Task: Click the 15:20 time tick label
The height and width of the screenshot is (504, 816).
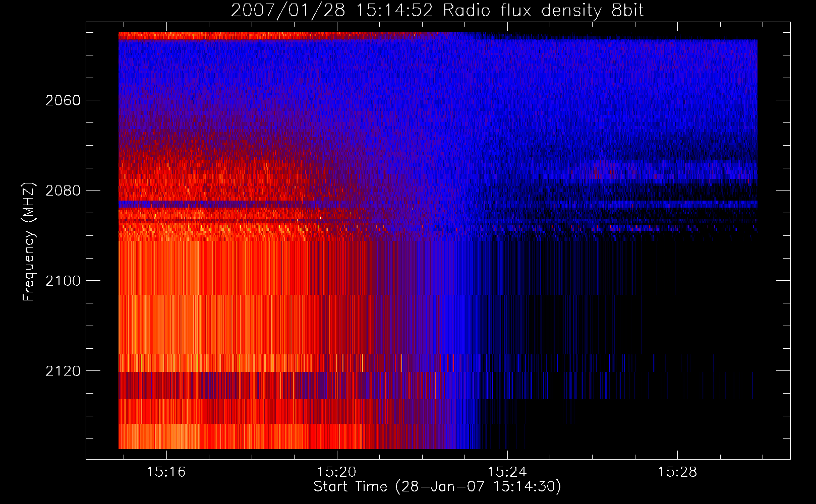Action: pos(337,472)
